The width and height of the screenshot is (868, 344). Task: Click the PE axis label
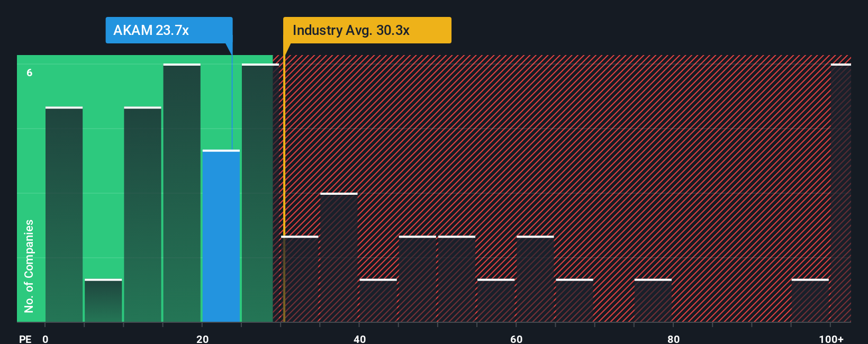(25, 339)
